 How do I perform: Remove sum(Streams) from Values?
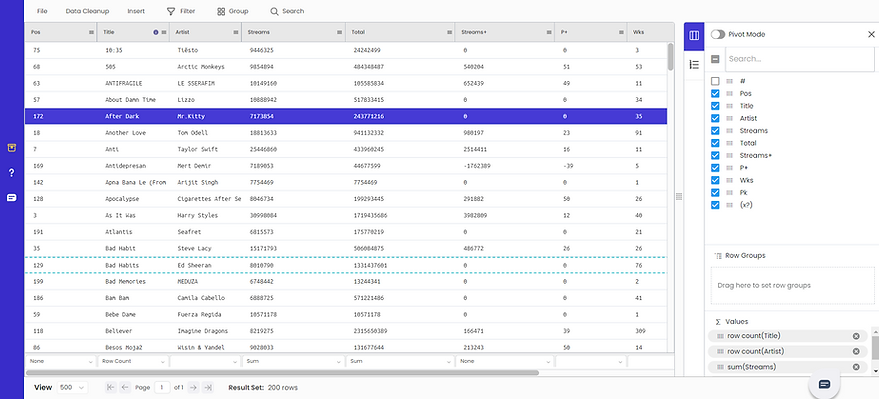pos(856,367)
